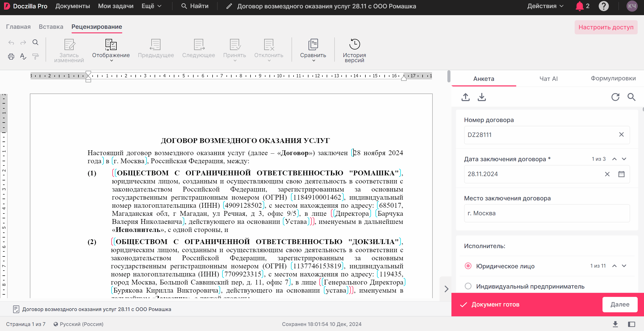
Task: Open the Документы menu
Action: (x=73, y=6)
